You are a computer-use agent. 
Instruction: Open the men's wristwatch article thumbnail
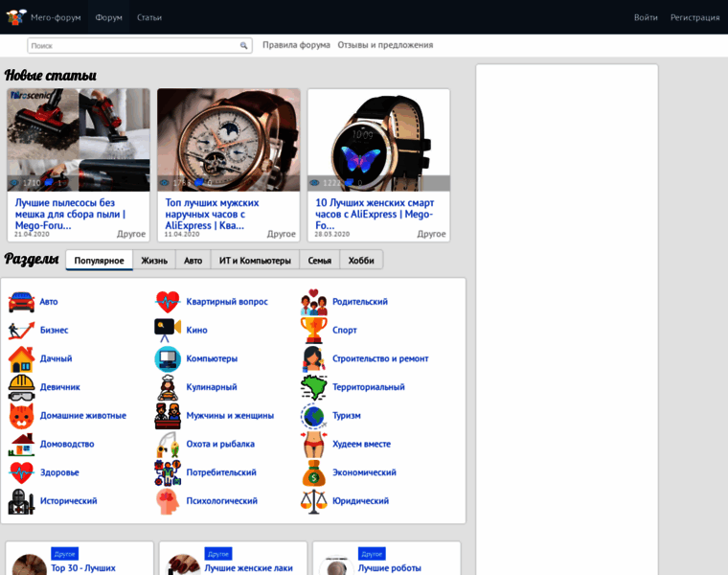click(228, 140)
